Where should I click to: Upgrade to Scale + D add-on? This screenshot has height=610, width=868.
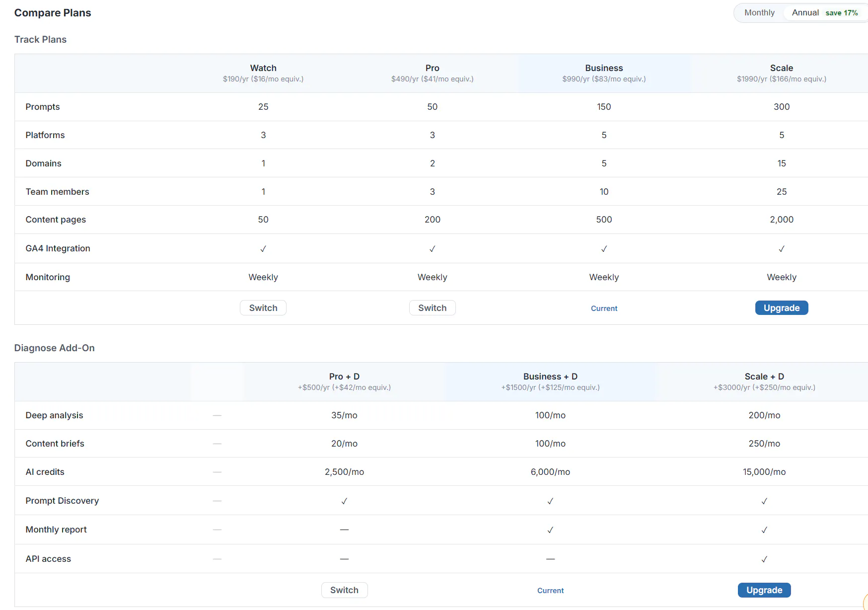point(764,590)
